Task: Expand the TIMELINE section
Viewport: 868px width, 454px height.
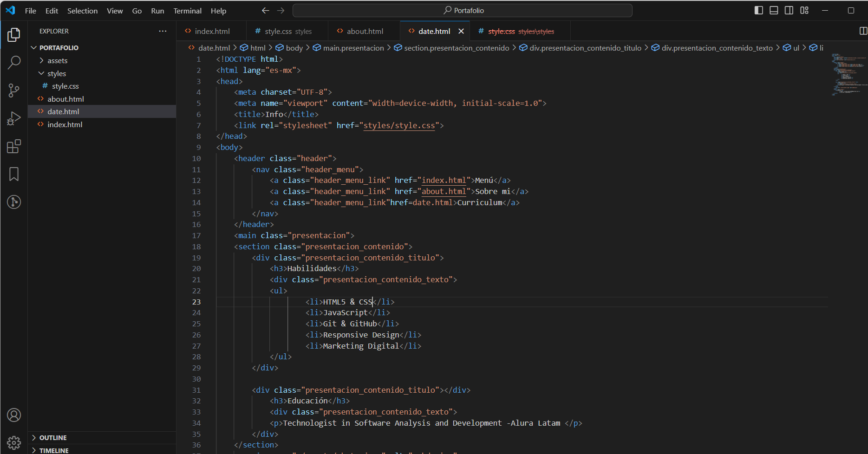Action: click(x=102, y=450)
